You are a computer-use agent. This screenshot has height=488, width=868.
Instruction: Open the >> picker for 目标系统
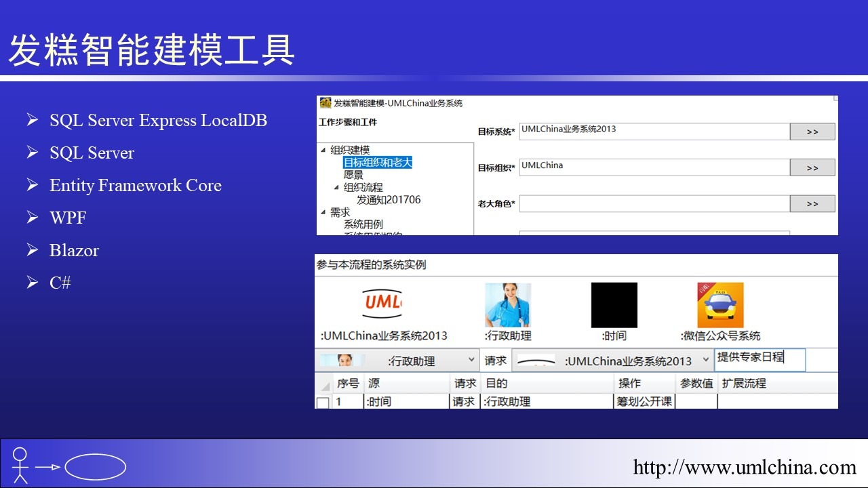[812, 131]
